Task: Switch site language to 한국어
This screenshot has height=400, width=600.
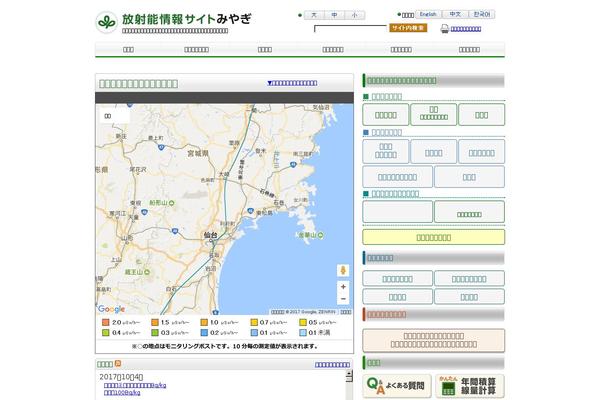Action: [x=482, y=14]
